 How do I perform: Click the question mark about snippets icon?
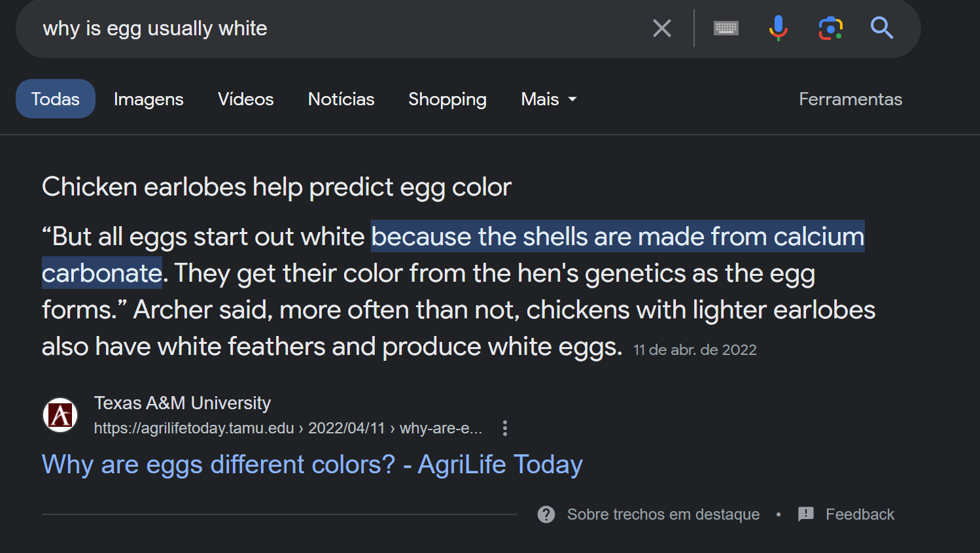coord(546,514)
